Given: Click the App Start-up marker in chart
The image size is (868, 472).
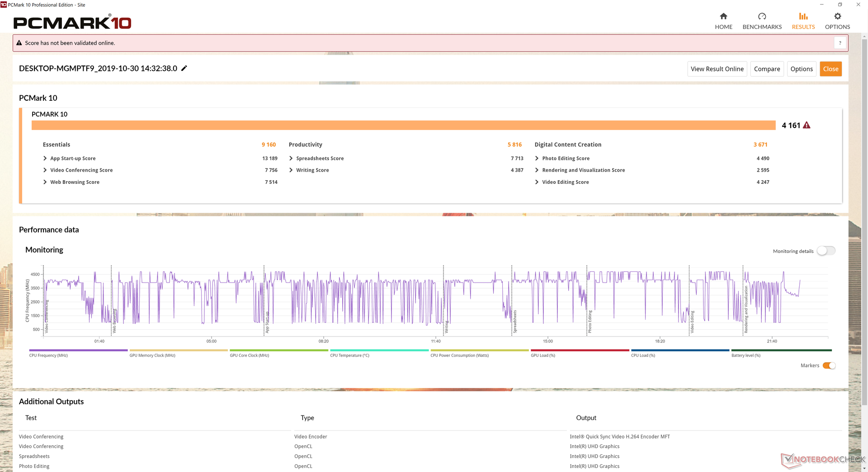Looking at the screenshot, I should pyautogui.click(x=267, y=322).
